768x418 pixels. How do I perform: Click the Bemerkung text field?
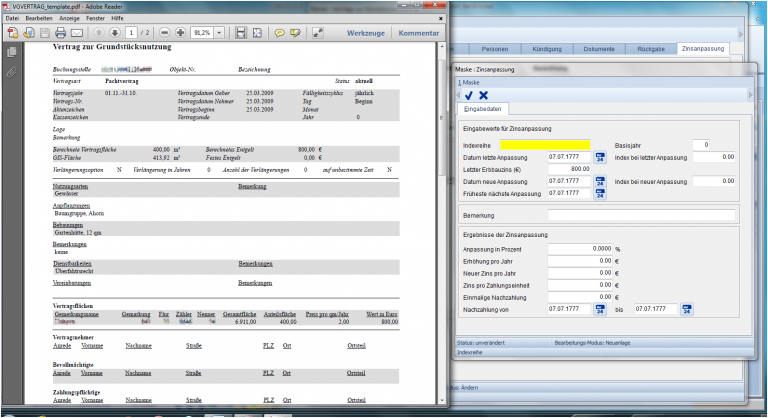click(x=641, y=215)
